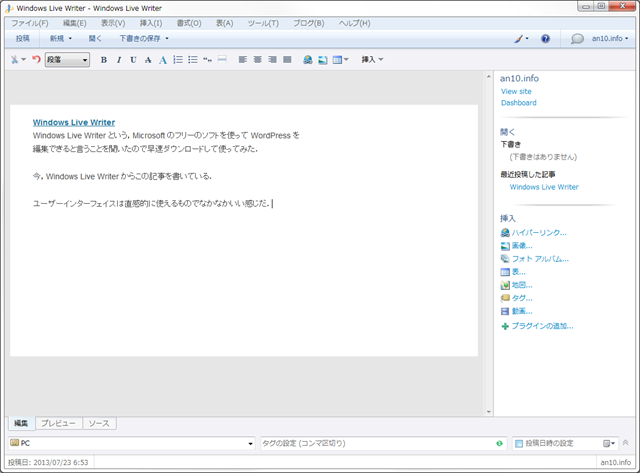Image resolution: width=640 pixels, height=473 pixels.
Task: Click the green icon in tags field
Action: click(499, 443)
